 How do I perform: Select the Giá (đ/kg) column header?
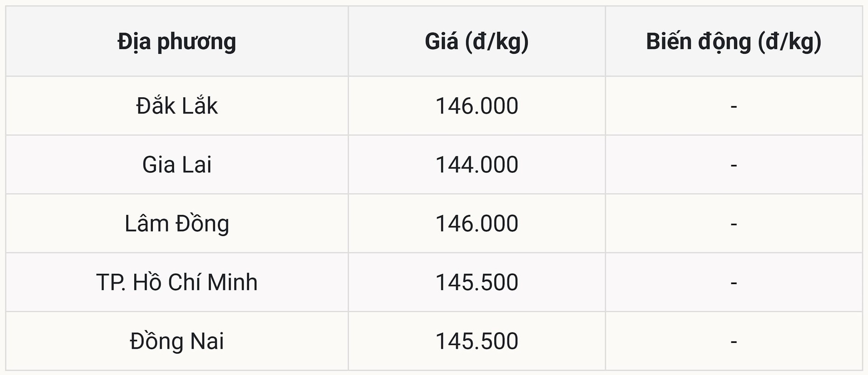point(476,42)
